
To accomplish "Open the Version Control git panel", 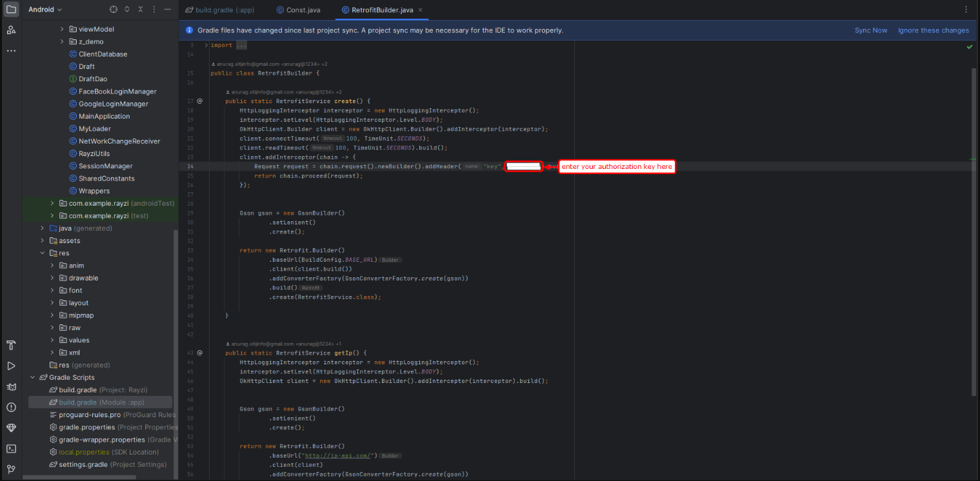I will 11,469.
